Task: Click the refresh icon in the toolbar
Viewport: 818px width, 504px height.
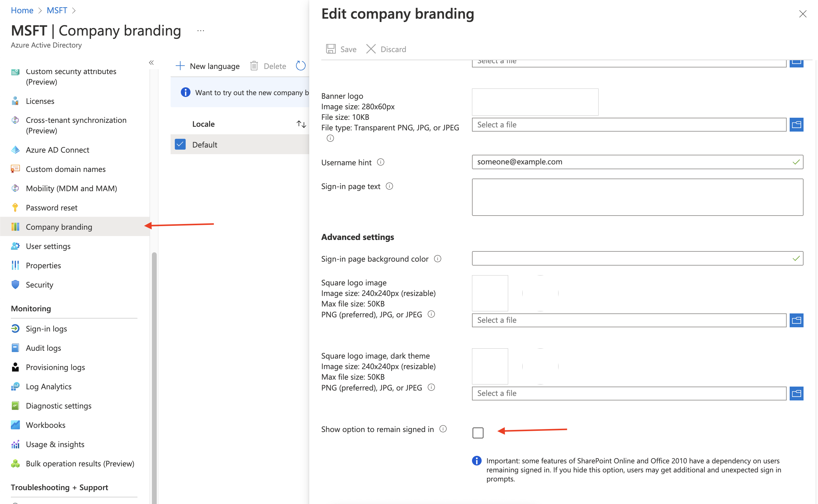Action: 300,66
